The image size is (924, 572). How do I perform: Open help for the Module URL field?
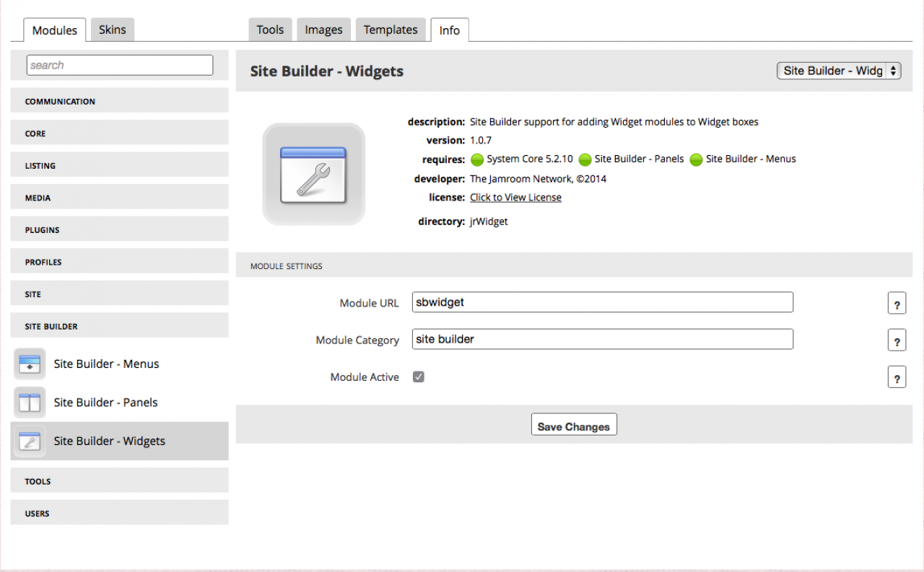coord(897,304)
